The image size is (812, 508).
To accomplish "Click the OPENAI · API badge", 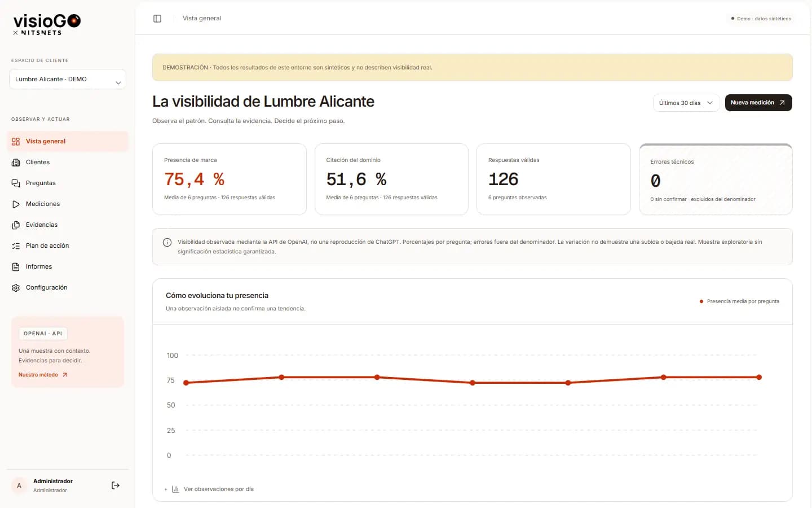I will (43, 334).
